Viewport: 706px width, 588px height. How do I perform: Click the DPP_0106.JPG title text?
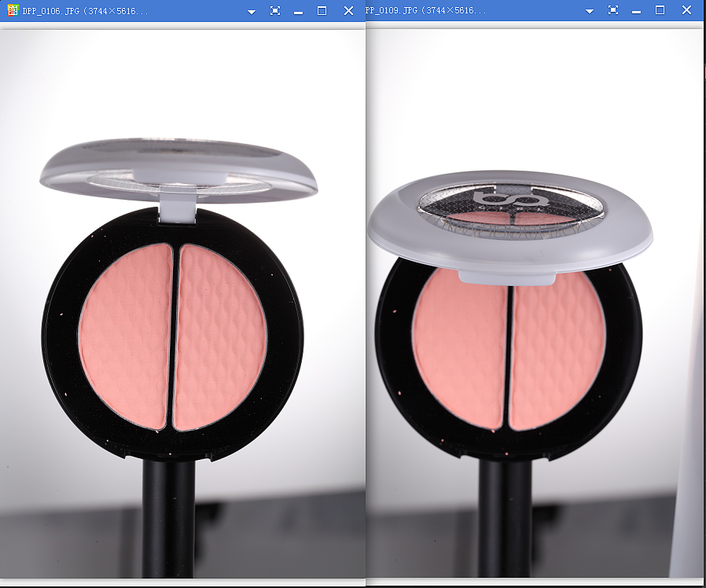[85, 11]
